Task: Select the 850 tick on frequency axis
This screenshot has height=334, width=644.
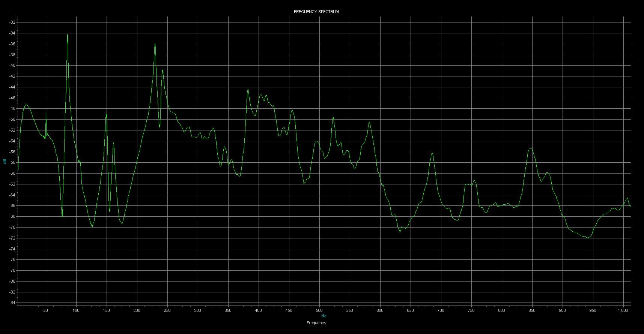Action: point(532,310)
